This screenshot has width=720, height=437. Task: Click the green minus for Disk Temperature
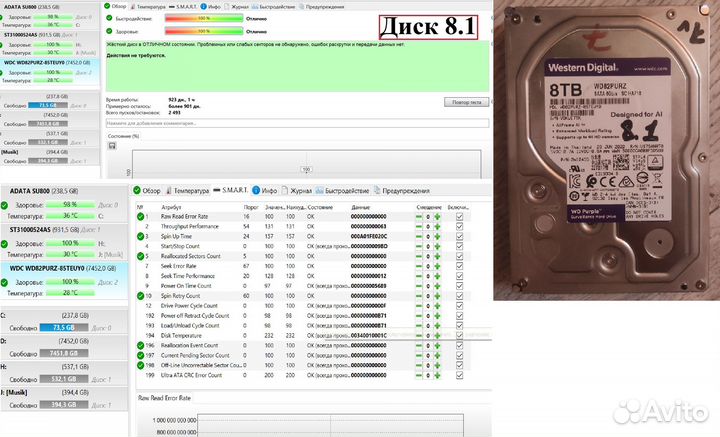(x=419, y=336)
